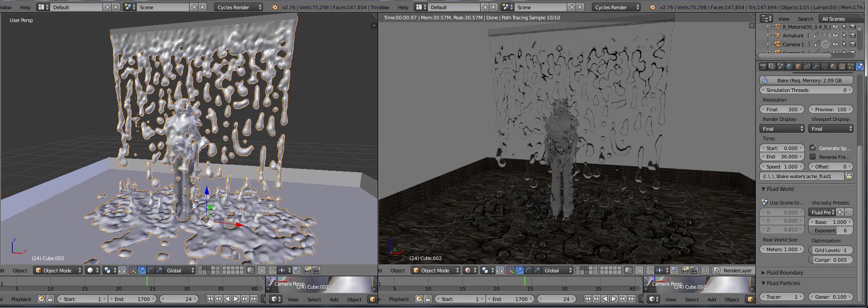868x308 pixels.
Task: Toggle 8_Material30 selectability cursor icon
Action: (844, 26)
